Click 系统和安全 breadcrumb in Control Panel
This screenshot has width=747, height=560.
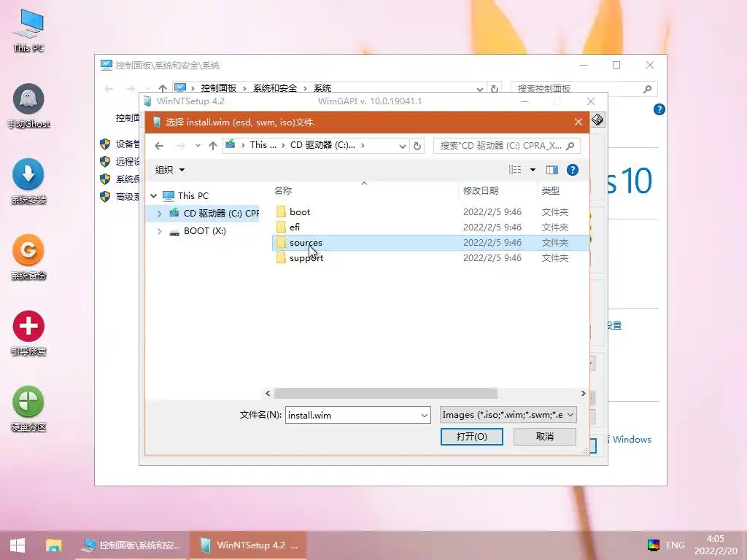tap(275, 88)
